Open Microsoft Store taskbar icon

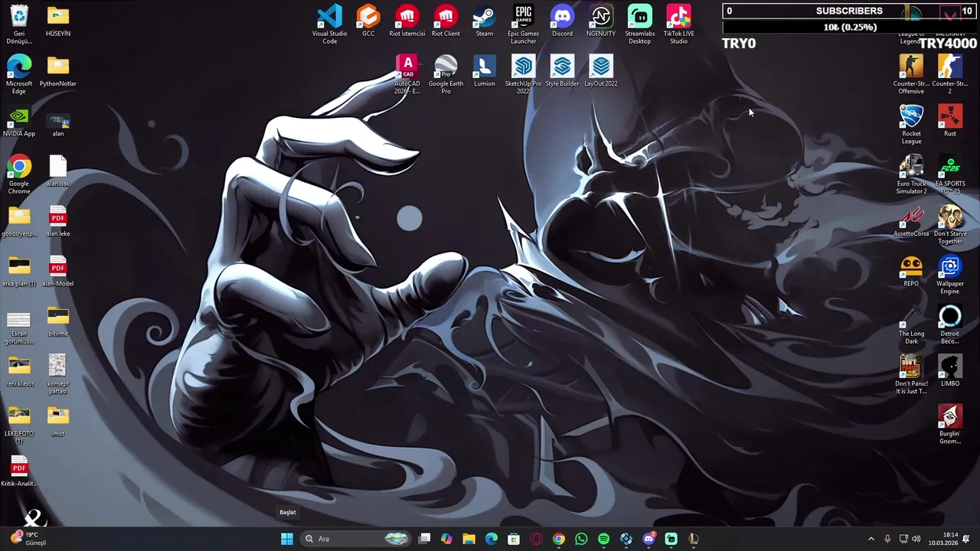click(x=514, y=539)
